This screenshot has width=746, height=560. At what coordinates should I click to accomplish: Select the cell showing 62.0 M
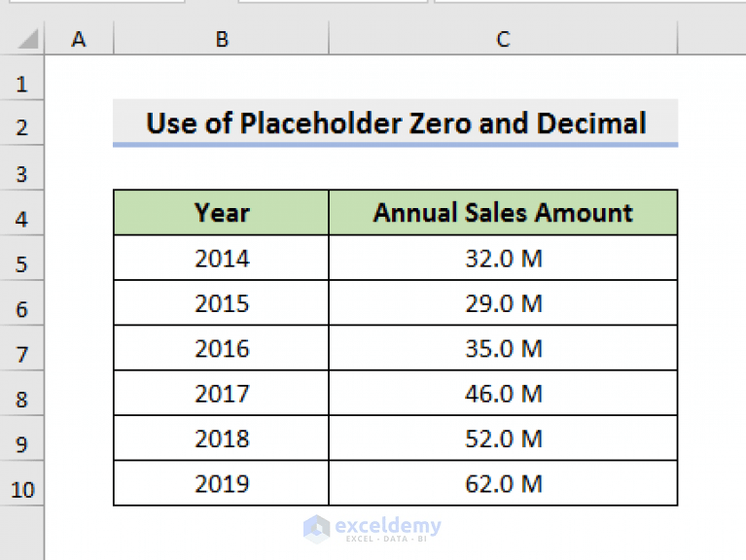coord(503,483)
